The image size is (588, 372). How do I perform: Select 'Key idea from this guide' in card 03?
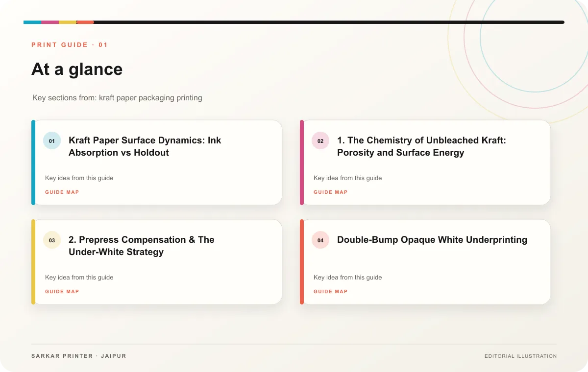[79, 278]
